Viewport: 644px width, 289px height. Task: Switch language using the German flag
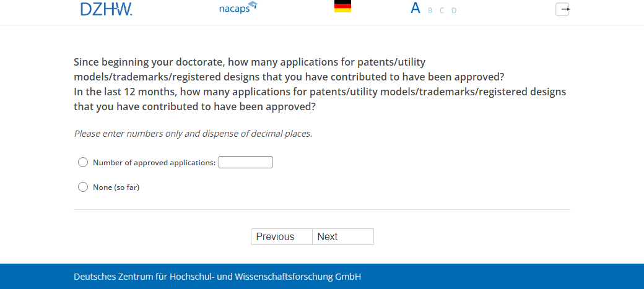point(342,7)
